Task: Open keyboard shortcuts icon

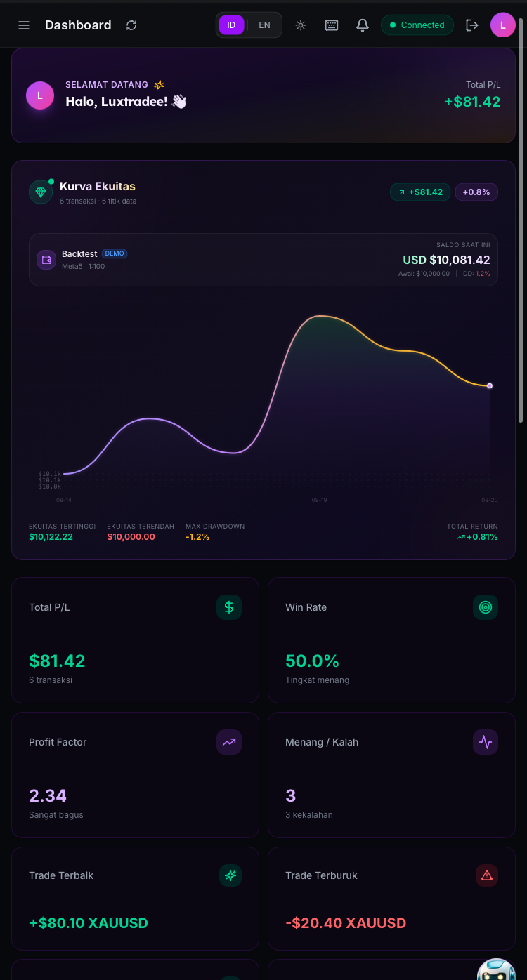Action: coord(332,25)
